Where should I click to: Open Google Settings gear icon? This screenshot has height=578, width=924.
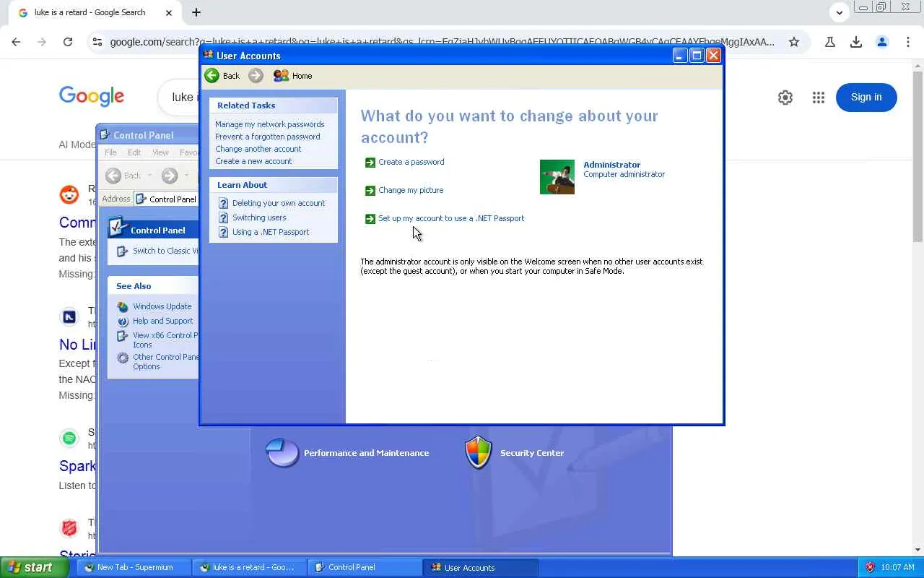coord(785,98)
